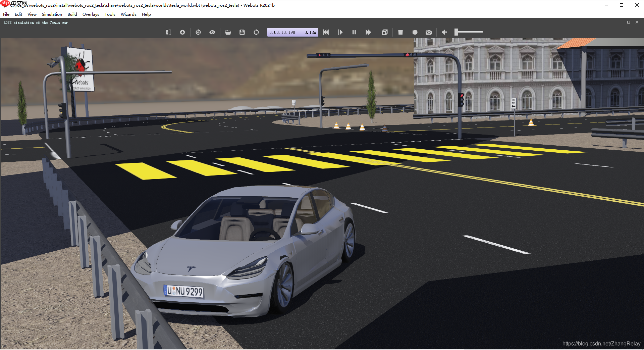The width and height of the screenshot is (644, 350).
Task: Pause the running simulation
Action: point(354,32)
